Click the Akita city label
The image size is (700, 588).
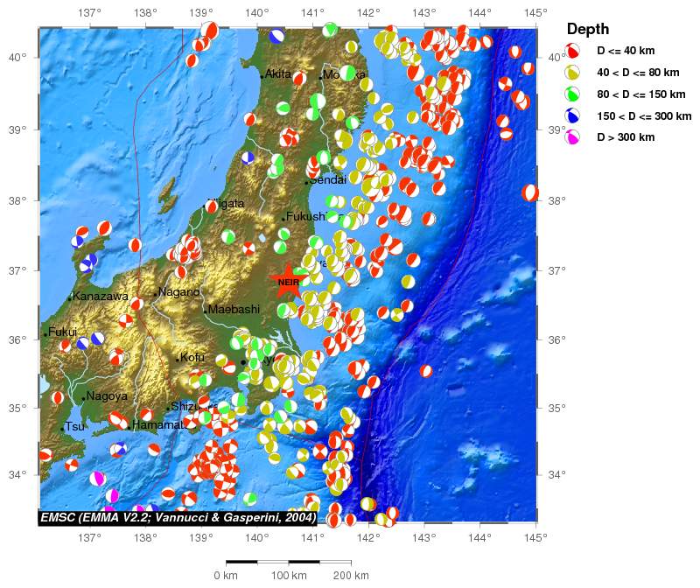277,74
